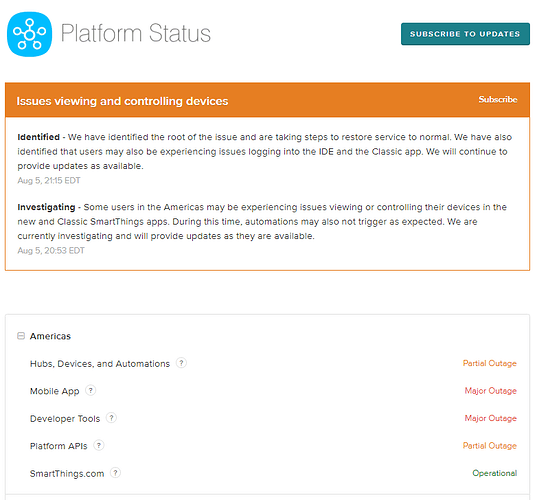Open help icon next to Mobile App
This screenshot has width=537, height=500.
pyautogui.click(x=90, y=390)
